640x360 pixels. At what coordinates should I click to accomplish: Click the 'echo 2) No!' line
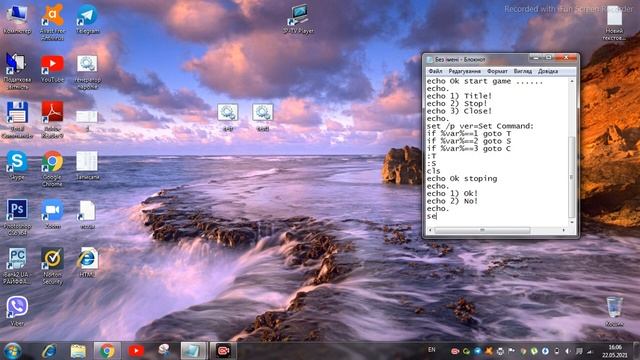point(452,201)
